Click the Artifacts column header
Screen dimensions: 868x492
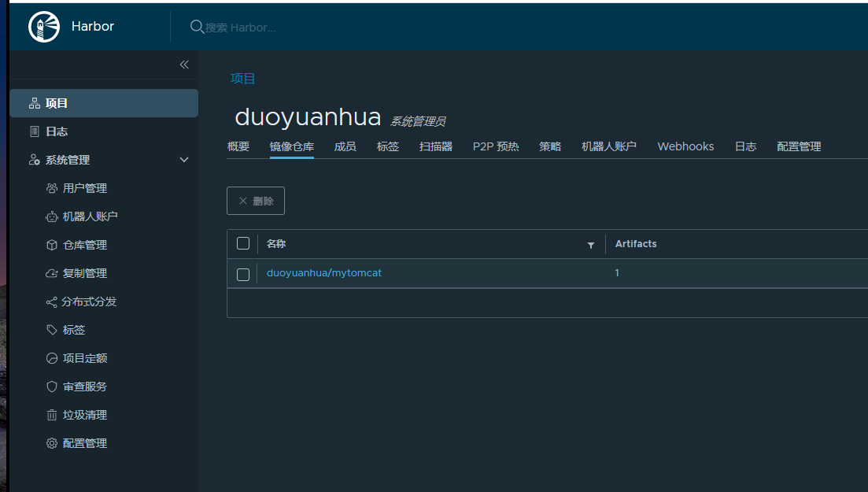(x=636, y=244)
